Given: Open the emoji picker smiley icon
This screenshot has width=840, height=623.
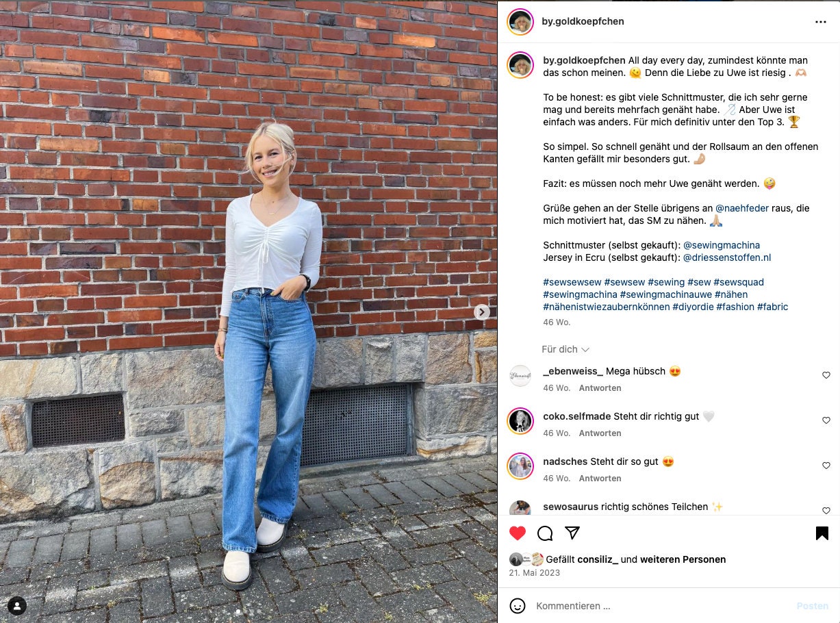Looking at the screenshot, I should coord(518,606).
